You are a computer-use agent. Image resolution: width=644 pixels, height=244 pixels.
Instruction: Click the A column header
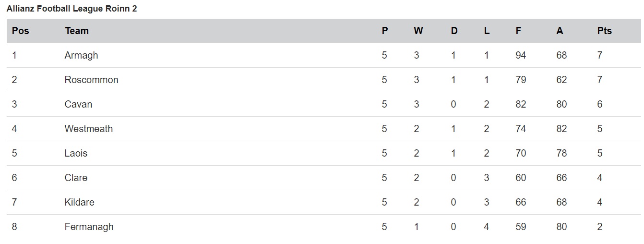[560, 31]
